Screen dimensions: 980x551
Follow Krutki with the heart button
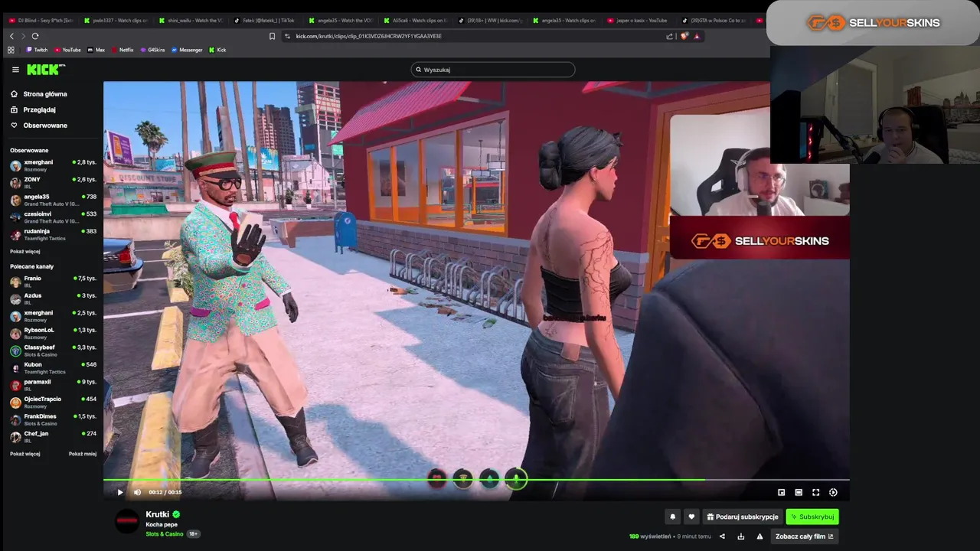tap(691, 517)
